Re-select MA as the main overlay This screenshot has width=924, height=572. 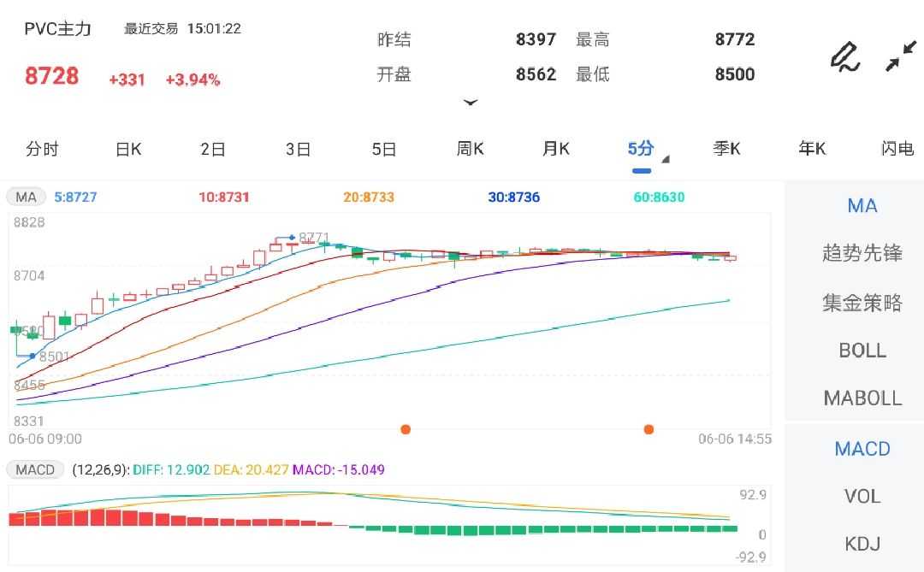click(862, 206)
